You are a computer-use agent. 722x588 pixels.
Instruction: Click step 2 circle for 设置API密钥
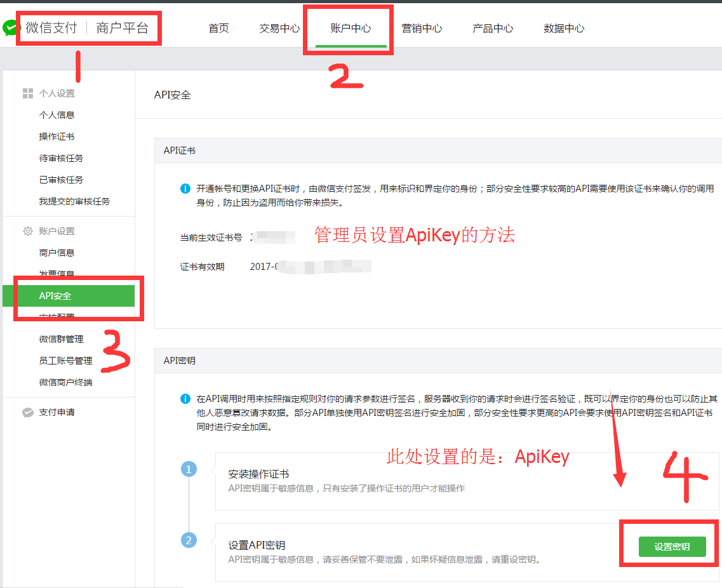point(189,540)
